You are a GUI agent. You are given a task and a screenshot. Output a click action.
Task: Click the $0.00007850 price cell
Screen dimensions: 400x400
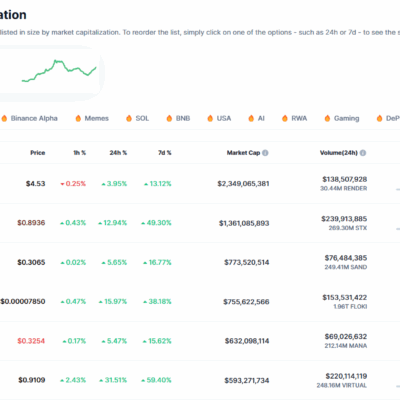coord(23,302)
